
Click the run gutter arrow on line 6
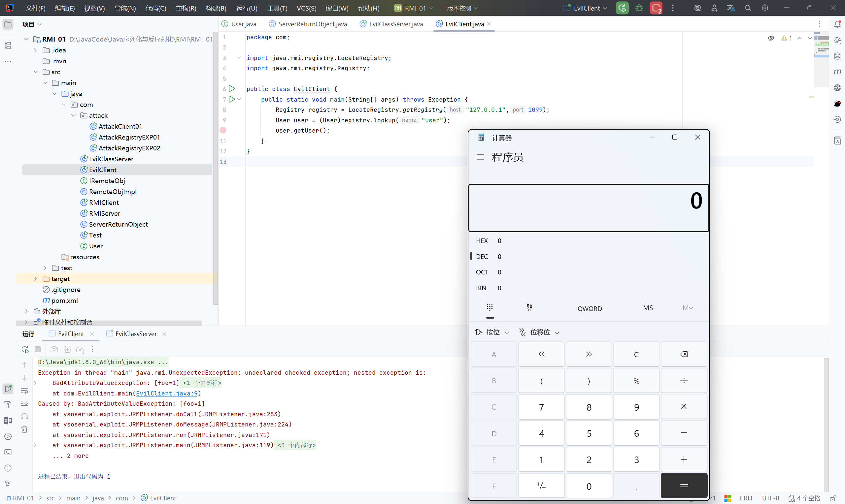point(232,89)
